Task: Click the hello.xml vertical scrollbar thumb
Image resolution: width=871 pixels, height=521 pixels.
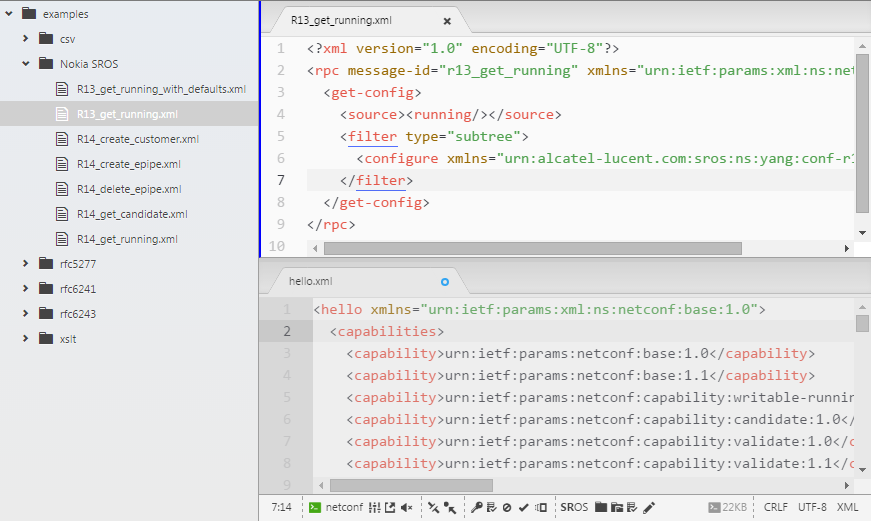Action: pos(862,323)
